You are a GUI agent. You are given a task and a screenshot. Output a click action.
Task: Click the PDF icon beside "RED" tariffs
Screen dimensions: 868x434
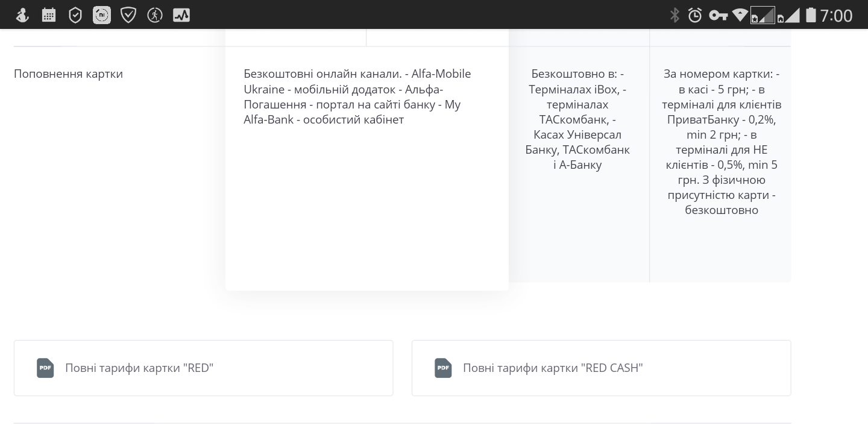[45, 368]
